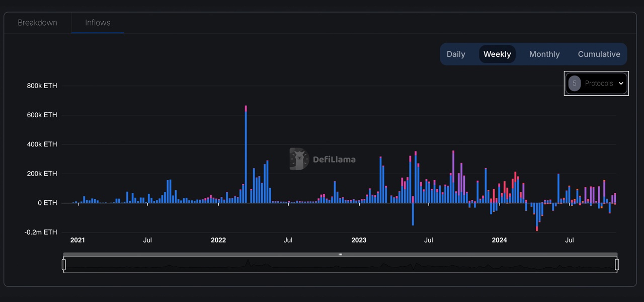The width and height of the screenshot is (644, 302).
Task: Expand the protocols filter list
Action: pos(596,83)
